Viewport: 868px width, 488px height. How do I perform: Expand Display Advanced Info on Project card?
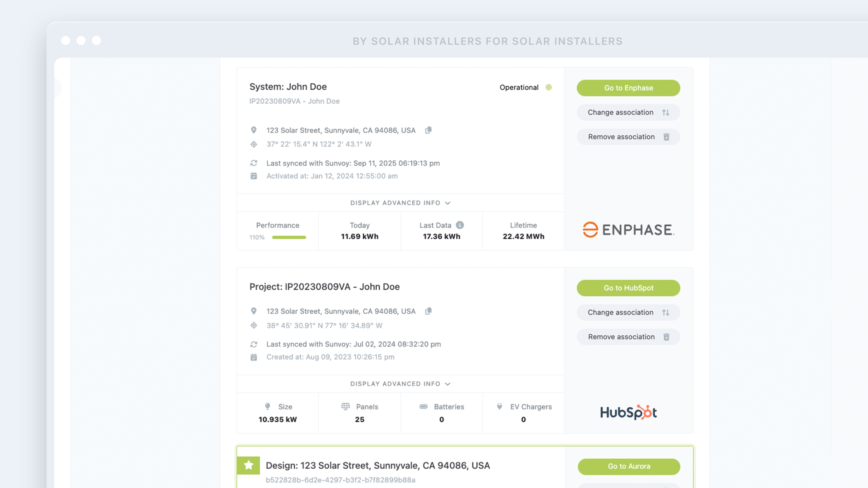[400, 384]
